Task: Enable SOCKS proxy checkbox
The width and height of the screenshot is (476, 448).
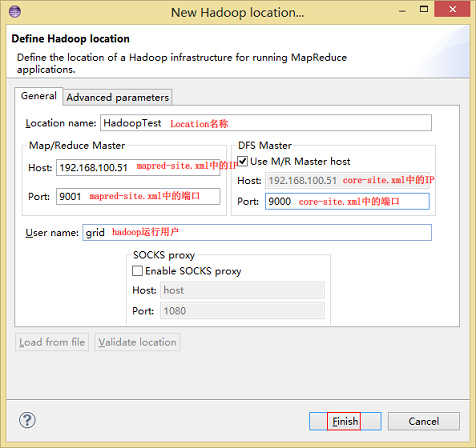Action: point(137,271)
